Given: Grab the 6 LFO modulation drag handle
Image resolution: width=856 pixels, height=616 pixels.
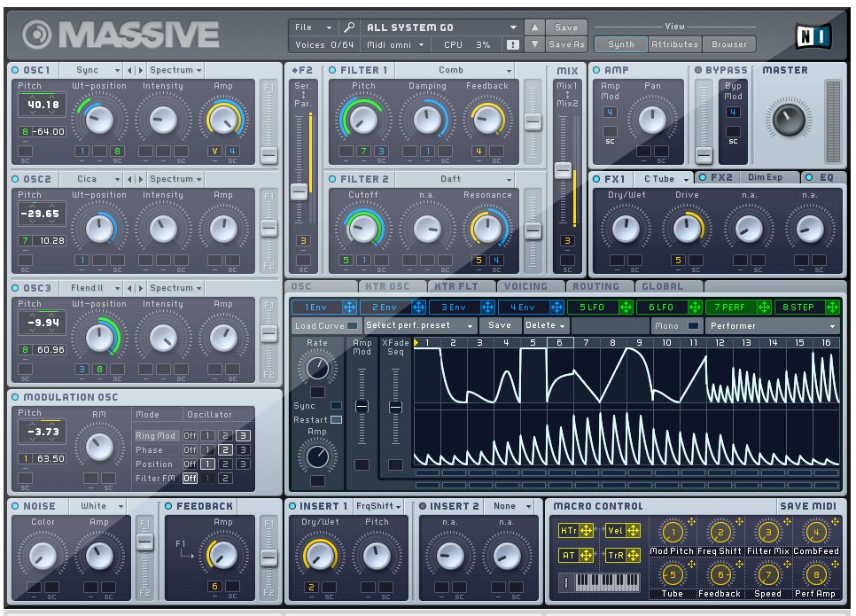Looking at the screenshot, I should 695,308.
